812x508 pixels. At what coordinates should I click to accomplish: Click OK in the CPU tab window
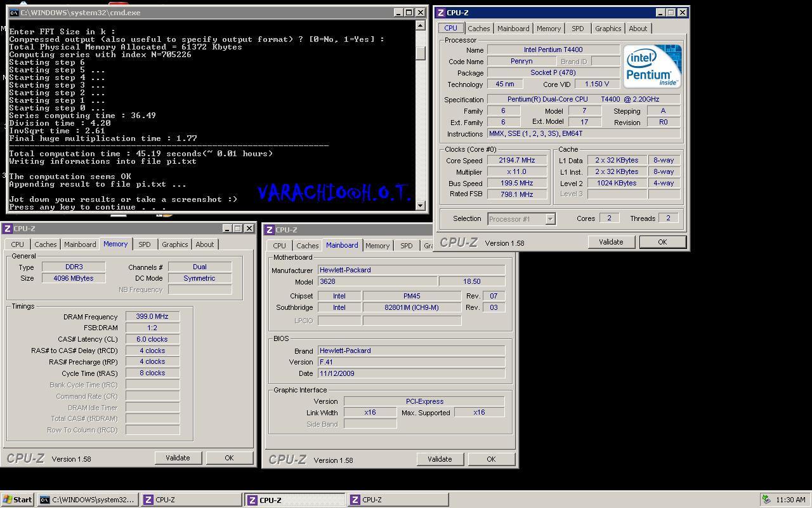pyautogui.click(x=662, y=242)
